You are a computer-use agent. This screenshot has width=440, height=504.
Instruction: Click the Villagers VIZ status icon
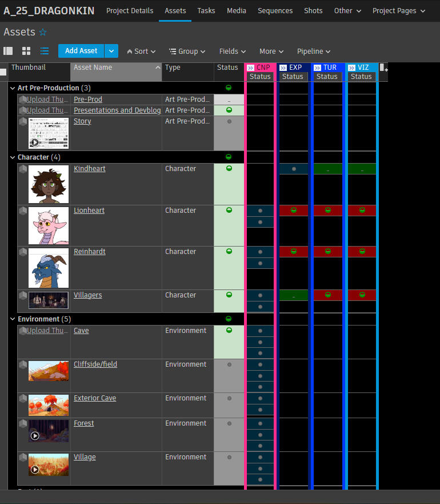362,295
